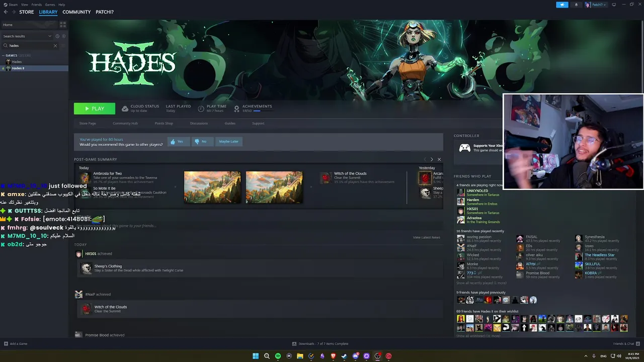Image resolution: width=644 pixels, height=362 pixels.
Task: Open Friends & Chat
Action: coord(626,344)
